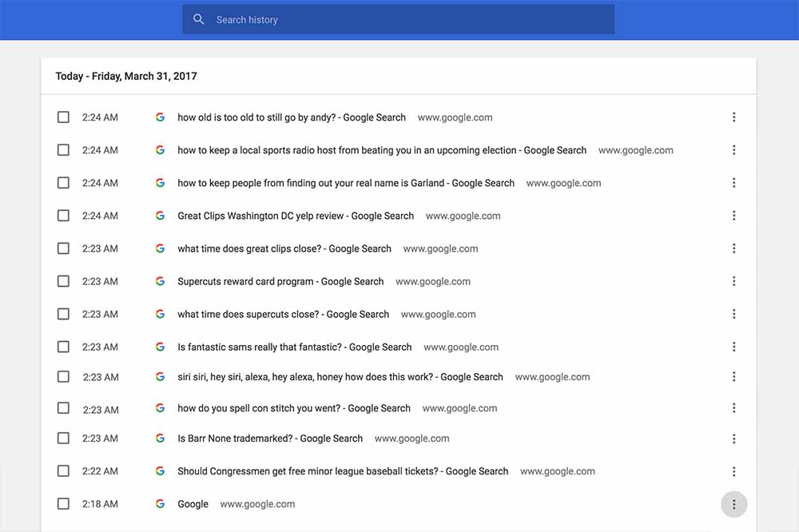Image resolution: width=799 pixels, height=532 pixels.
Task: Click Google favicon beside the Supercuts reward card entry
Action: coord(160,281)
